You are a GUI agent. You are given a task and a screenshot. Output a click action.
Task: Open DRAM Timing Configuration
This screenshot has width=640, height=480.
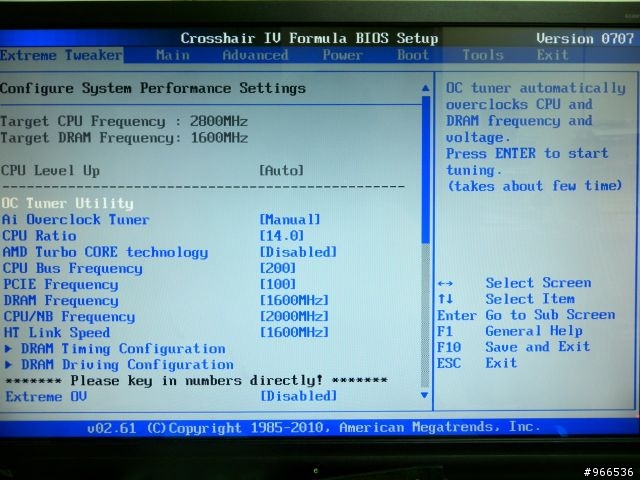pos(123,349)
